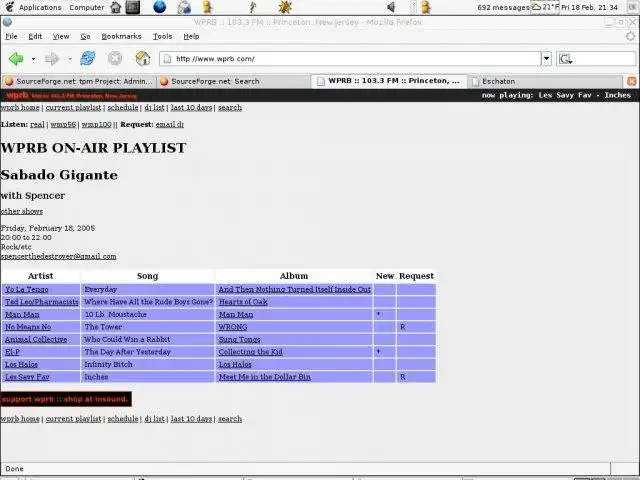Click the weather applet showing 21°F
This screenshot has height=480, width=640.
click(x=545, y=7)
